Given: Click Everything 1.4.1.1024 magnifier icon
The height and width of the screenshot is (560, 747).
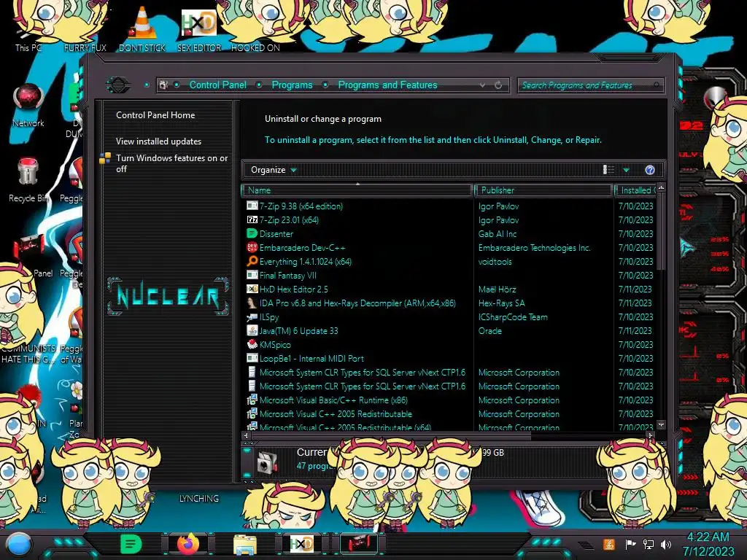Looking at the screenshot, I should [x=252, y=261].
